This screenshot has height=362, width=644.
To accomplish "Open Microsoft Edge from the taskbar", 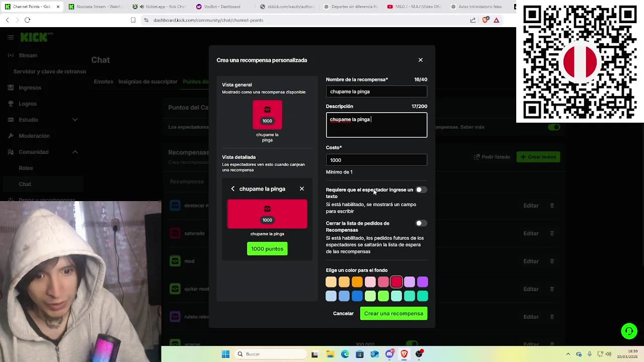I will pos(345,354).
